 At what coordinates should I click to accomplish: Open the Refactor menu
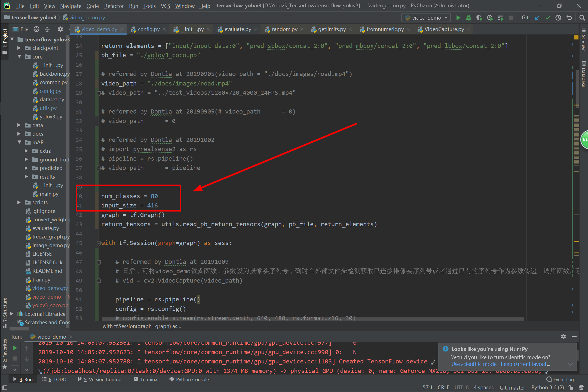[x=114, y=6]
